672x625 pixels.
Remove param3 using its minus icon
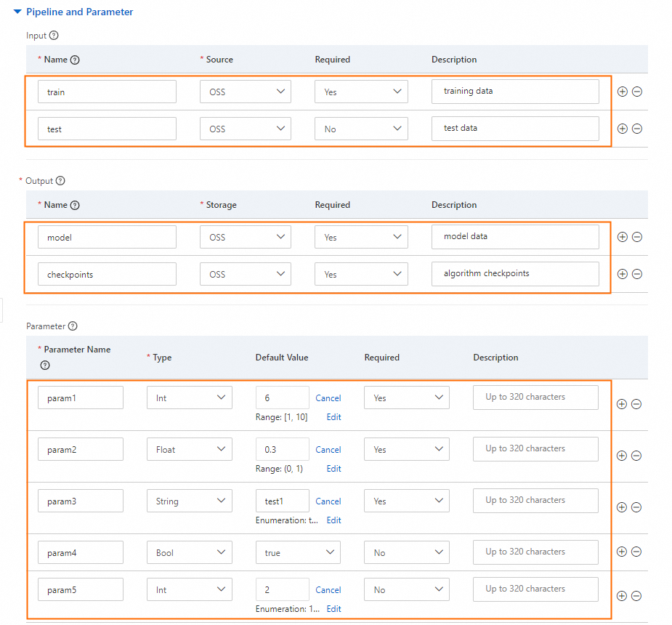click(636, 507)
